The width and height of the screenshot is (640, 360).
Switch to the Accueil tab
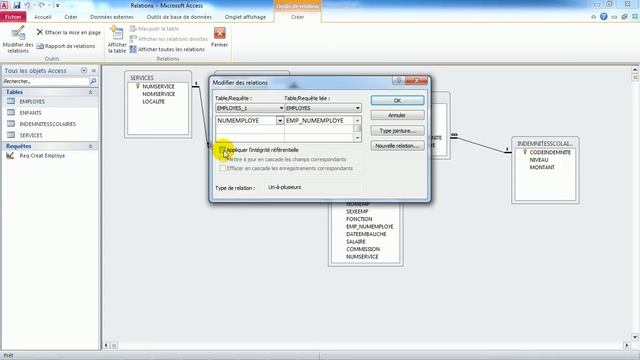pyautogui.click(x=43, y=17)
